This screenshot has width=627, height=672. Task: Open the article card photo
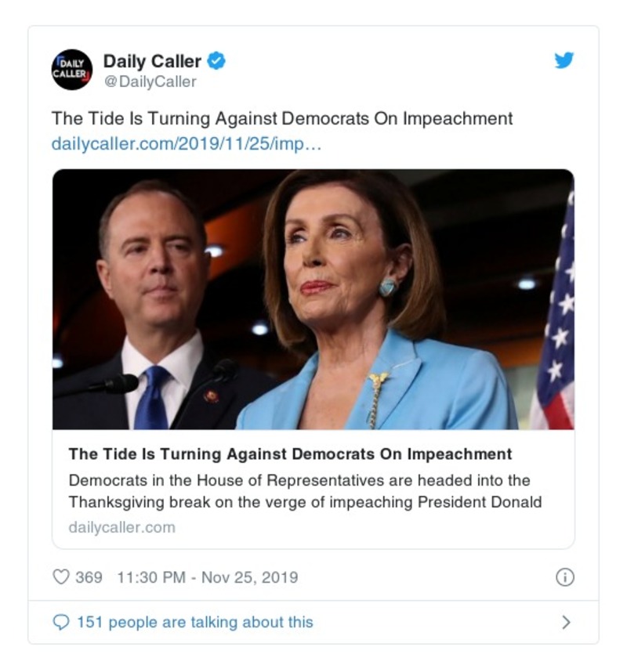(x=313, y=299)
